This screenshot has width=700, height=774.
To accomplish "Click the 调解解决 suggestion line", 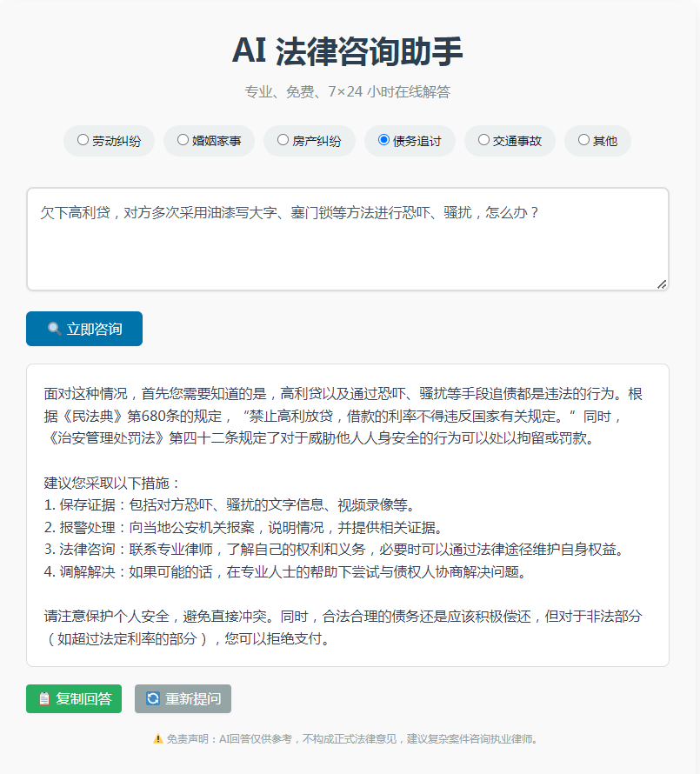I will click(x=285, y=571).
